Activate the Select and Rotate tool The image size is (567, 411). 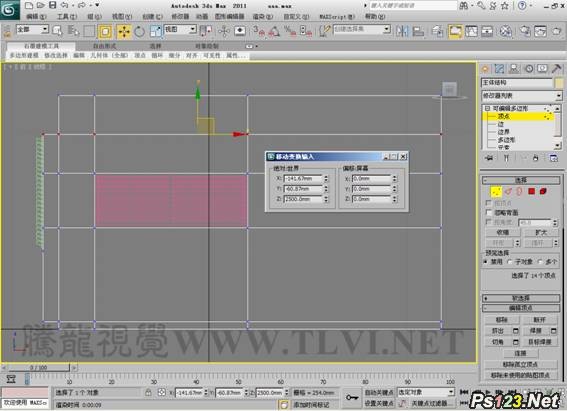(139, 31)
